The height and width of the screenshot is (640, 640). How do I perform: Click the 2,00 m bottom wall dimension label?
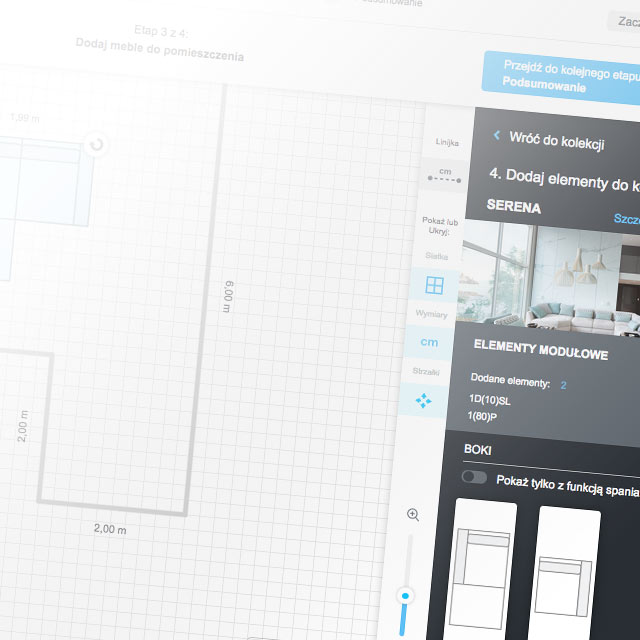coord(110,529)
